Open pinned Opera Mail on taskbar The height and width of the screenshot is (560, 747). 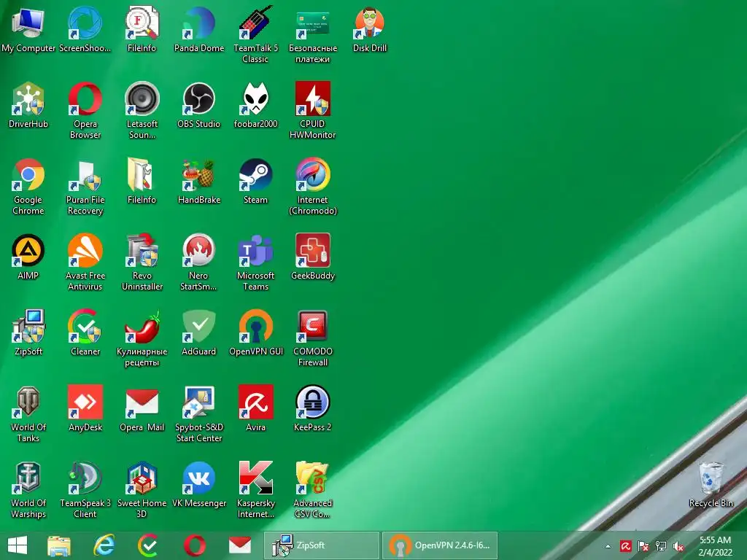(239, 545)
